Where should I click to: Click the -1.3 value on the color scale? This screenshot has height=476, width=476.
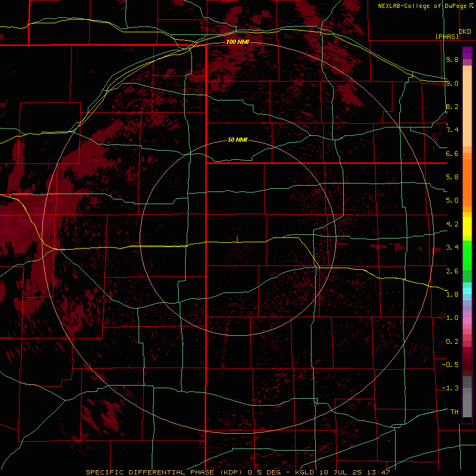point(450,388)
